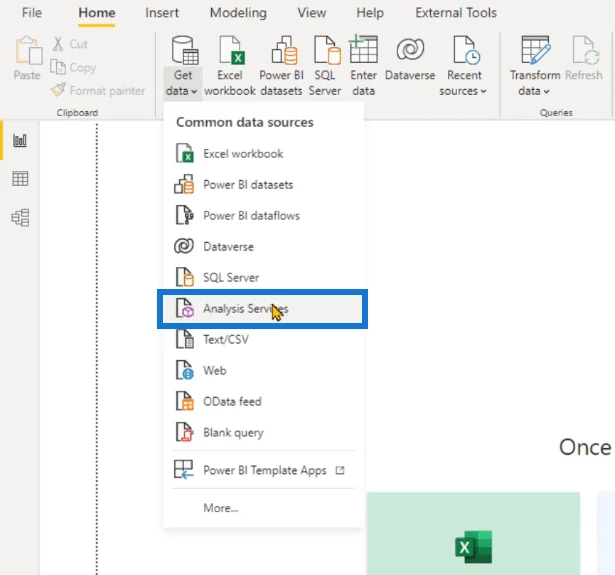The width and height of the screenshot is (615, 575).
Task: Click the SQL Server icon in list
Action: pyautogui.click(x=184, y=277)
